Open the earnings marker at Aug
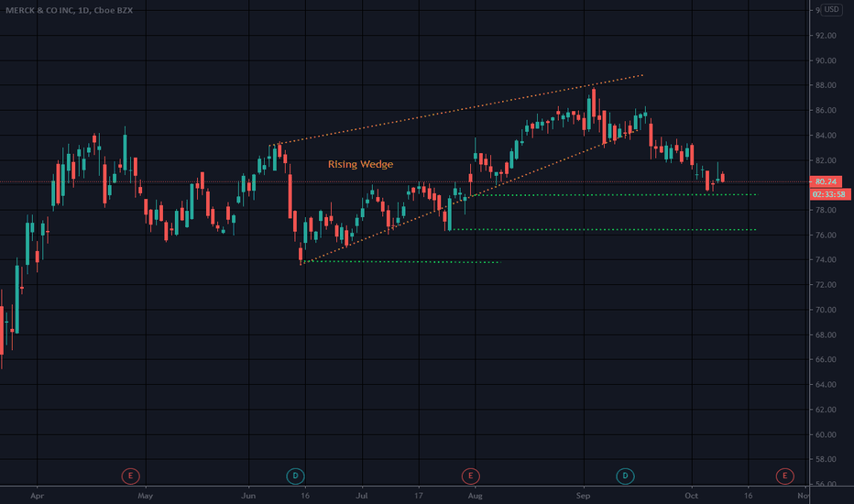The width and height of the screenshot is (854, 504). [471, 476]
